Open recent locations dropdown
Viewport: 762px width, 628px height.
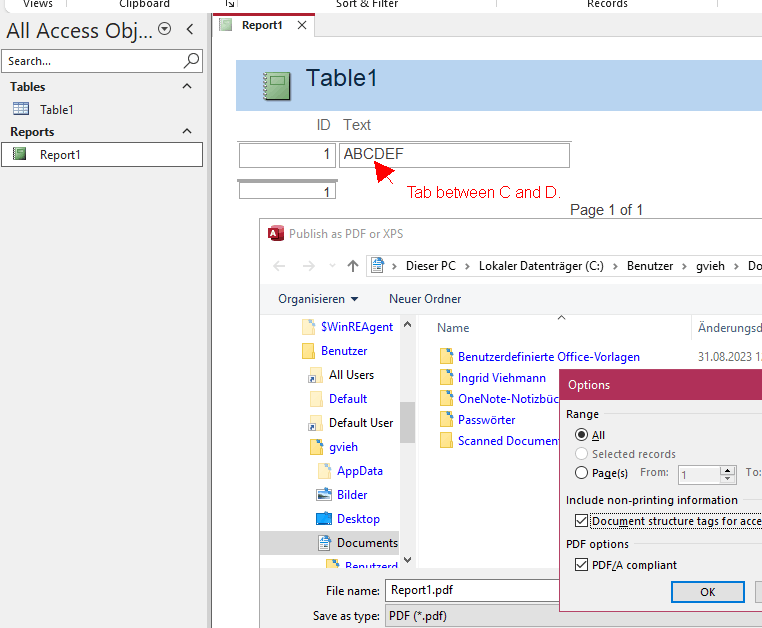[x=332, y=266]
